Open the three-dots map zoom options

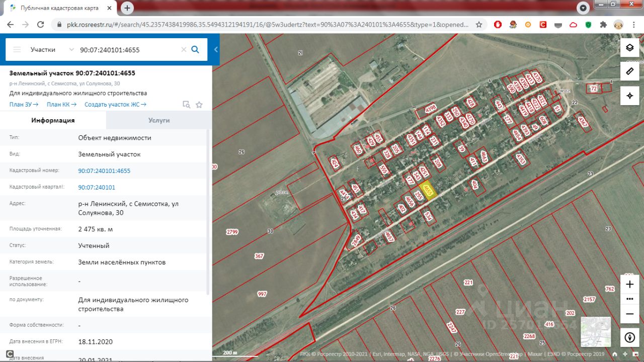coord(629,299)
